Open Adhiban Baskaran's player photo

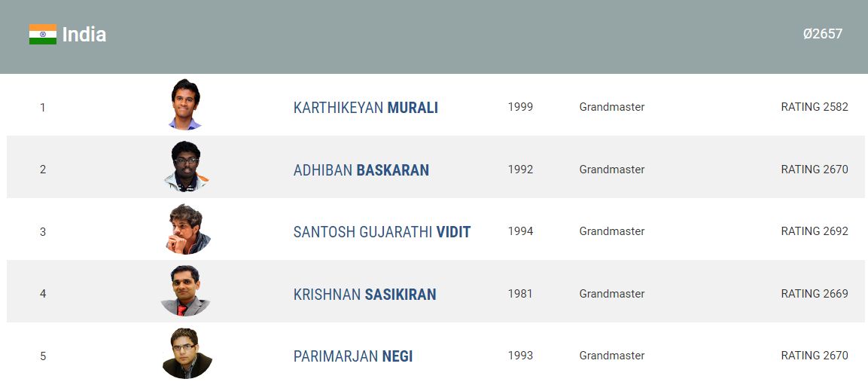pos(186,167)
